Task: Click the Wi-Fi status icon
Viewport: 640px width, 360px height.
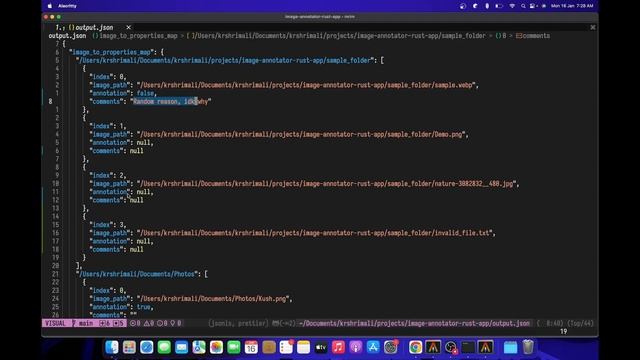Action: pyautogui.click(x=512, y=6)
